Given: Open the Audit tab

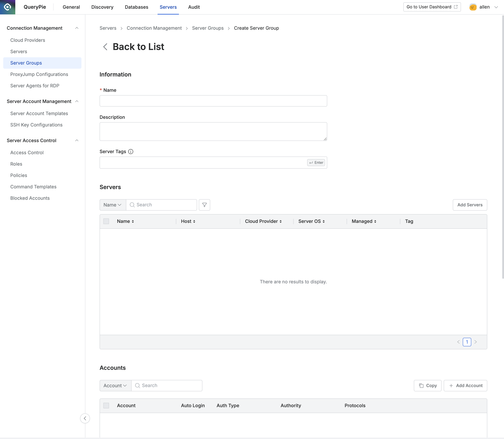Looking at the screenshot, I should (194, 7).
